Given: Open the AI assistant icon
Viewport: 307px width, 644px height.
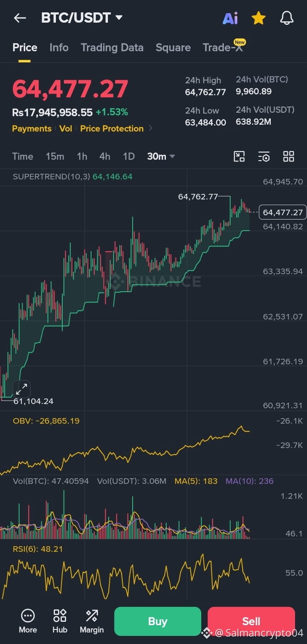Looking at the screenshot, I should [230, 18].
